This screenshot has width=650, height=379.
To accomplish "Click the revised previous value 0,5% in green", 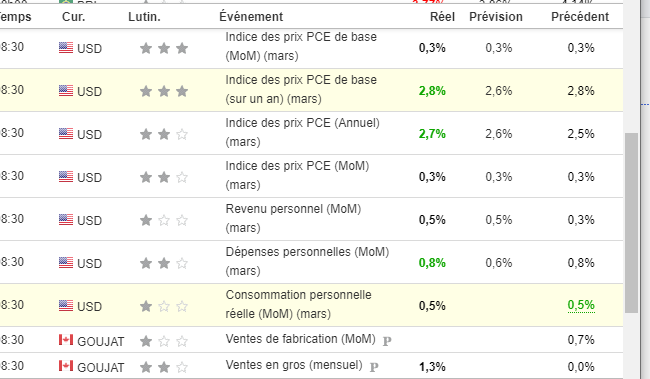I will [581, 305].
